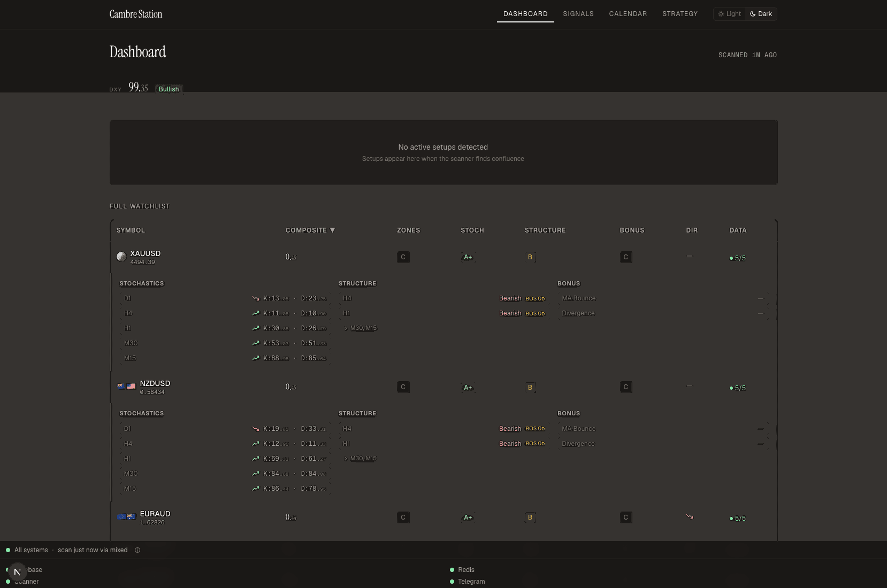Click NZDUSD bonus grade C badge
Screen dimensions: 887x588
[x=626, y=387]
